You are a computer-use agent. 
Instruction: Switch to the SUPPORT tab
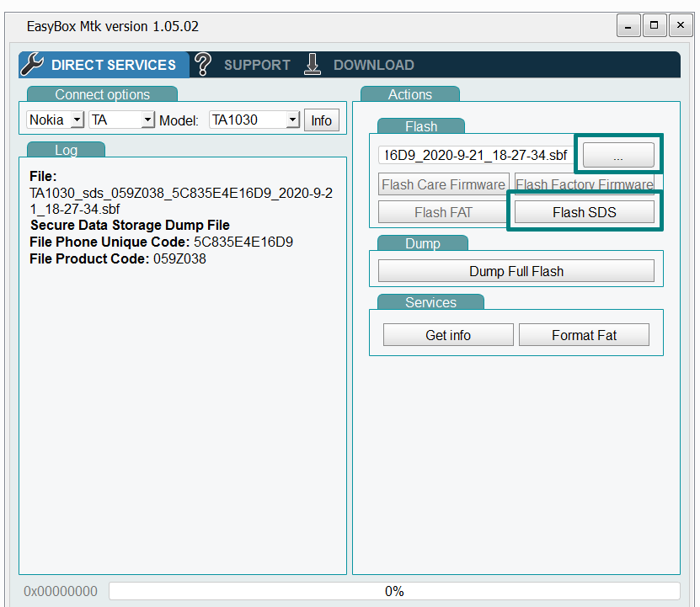click(257, 65)
